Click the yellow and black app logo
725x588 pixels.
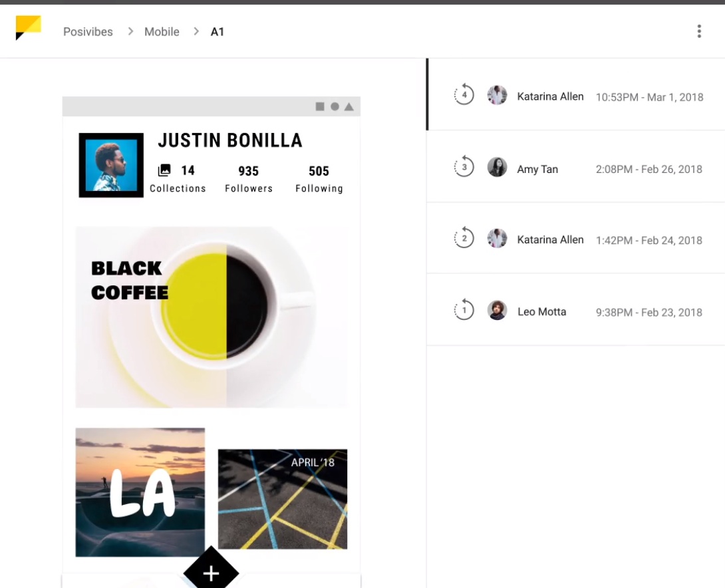[28, 28]
